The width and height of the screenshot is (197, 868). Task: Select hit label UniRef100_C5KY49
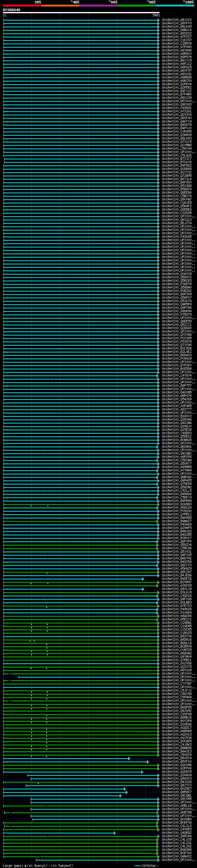click(x=177, y=149)
